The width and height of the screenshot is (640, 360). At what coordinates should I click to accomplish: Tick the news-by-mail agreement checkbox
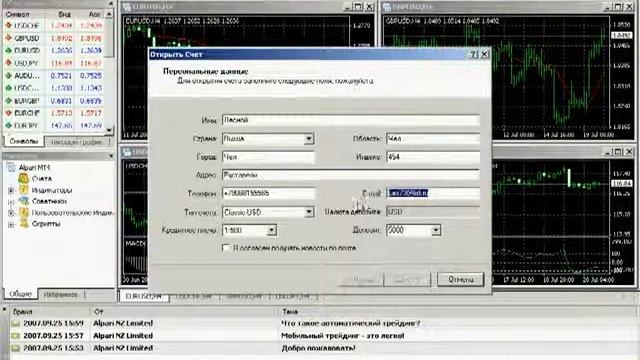[x=226, y=248]
